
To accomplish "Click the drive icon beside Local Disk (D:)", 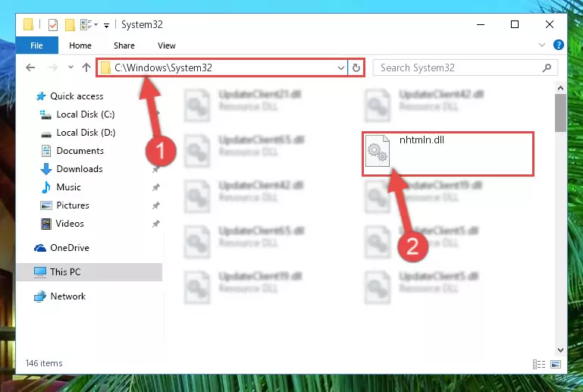I will (46, 134).
